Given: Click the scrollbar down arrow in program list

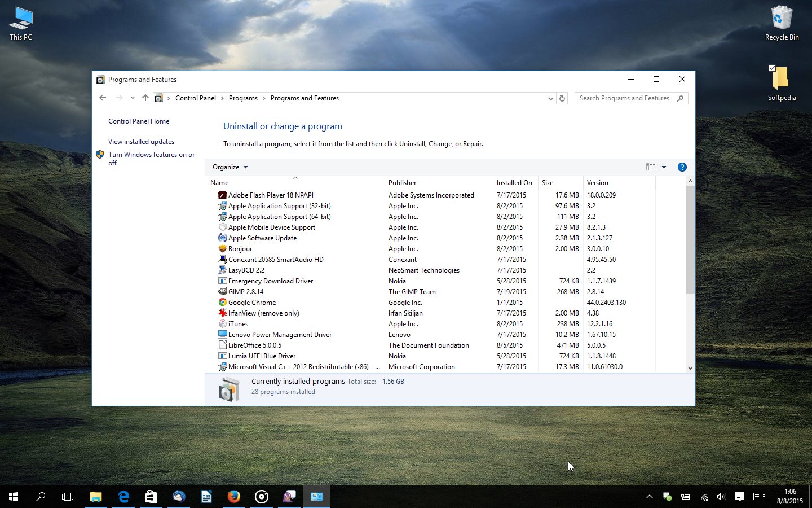Looking at the screenshot, I should point(690,367).
